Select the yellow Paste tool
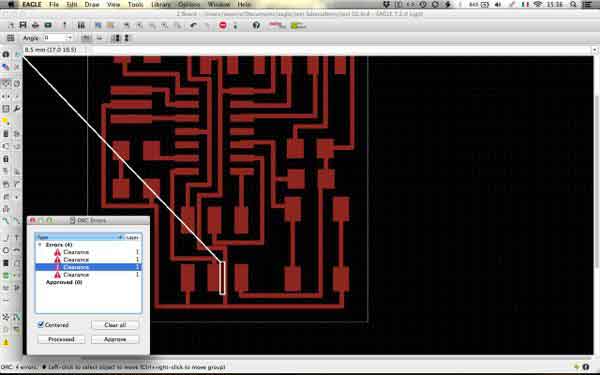The width and height of the screenshot is (600, 375). point(6,121)
